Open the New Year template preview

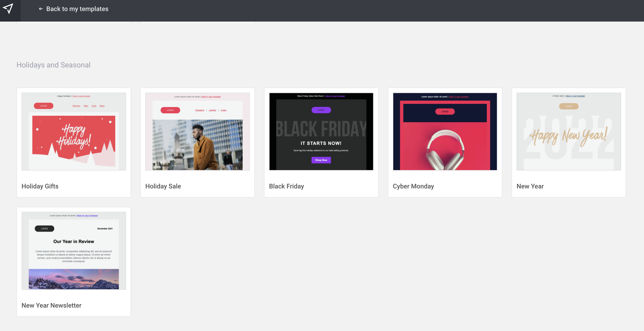569,131
